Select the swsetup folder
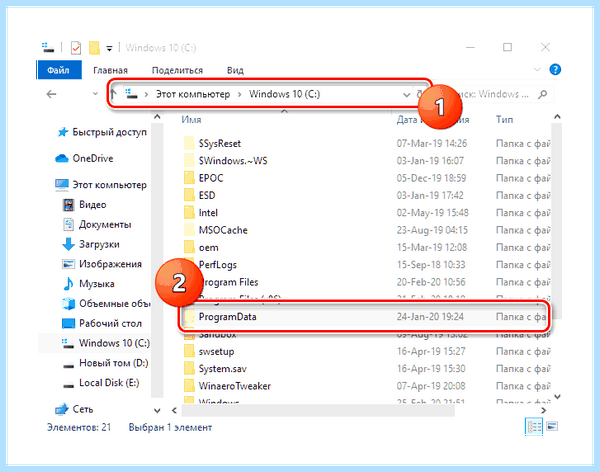The height and width of the screenshot is (472, 600). [216, 352]
